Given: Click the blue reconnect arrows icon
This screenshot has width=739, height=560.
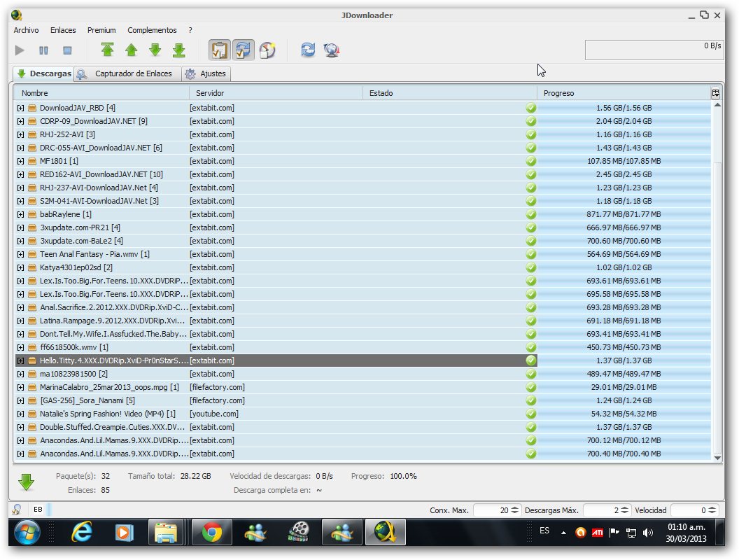Looking at the screenshot, I should click(x=308, y=50).
